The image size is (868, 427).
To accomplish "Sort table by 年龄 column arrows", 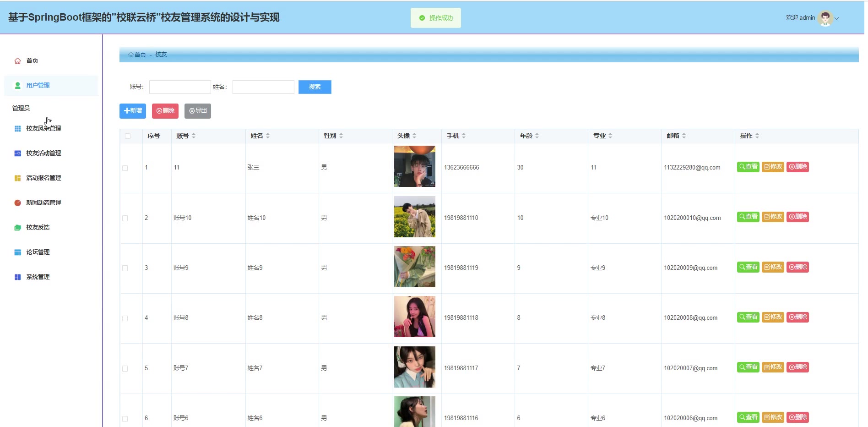I will click(537, 136).
